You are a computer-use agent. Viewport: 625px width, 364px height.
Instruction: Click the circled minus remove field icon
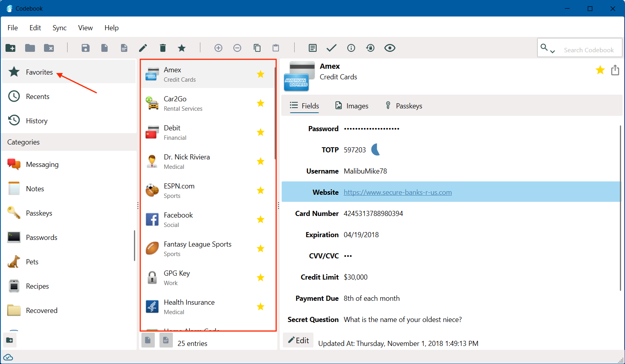coord(237,48)
